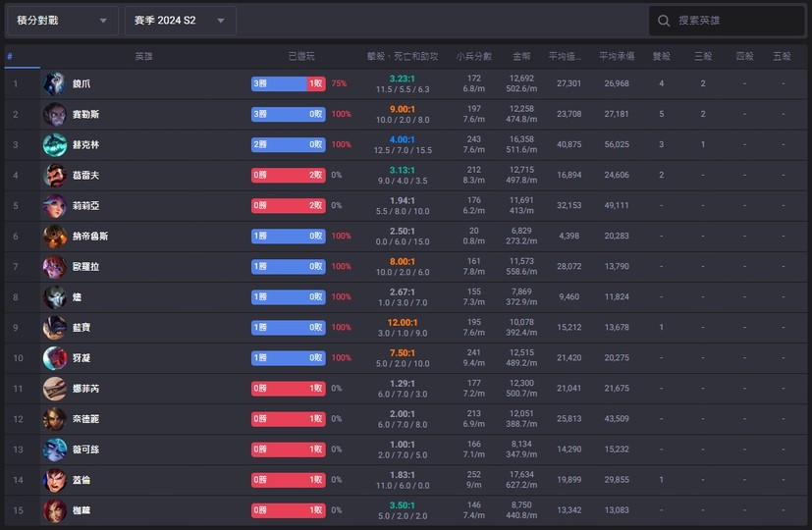Sort table by 已遊玩 column header
The image size is (812, 530).
tap(301, 57)
